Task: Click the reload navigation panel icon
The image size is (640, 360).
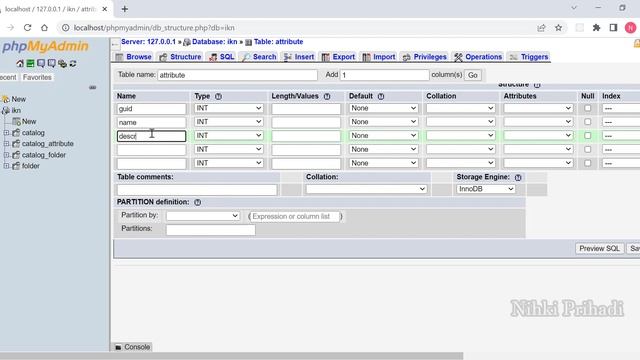Action: pyautogui.click(x=73, y=63)
